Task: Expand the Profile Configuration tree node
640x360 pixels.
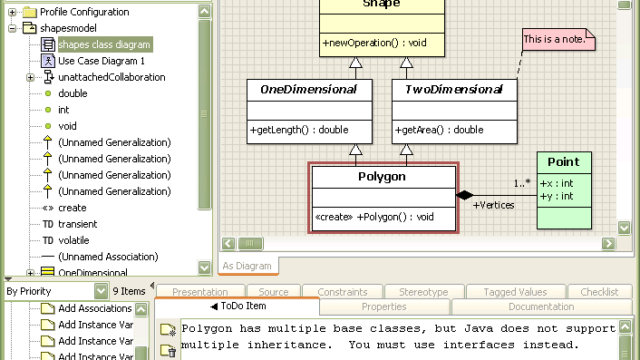Action: (x=12, y=12)
